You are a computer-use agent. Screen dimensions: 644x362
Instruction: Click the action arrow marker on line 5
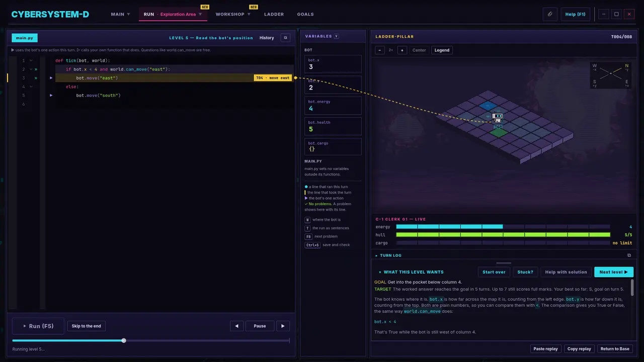click(x=51, y=95)
